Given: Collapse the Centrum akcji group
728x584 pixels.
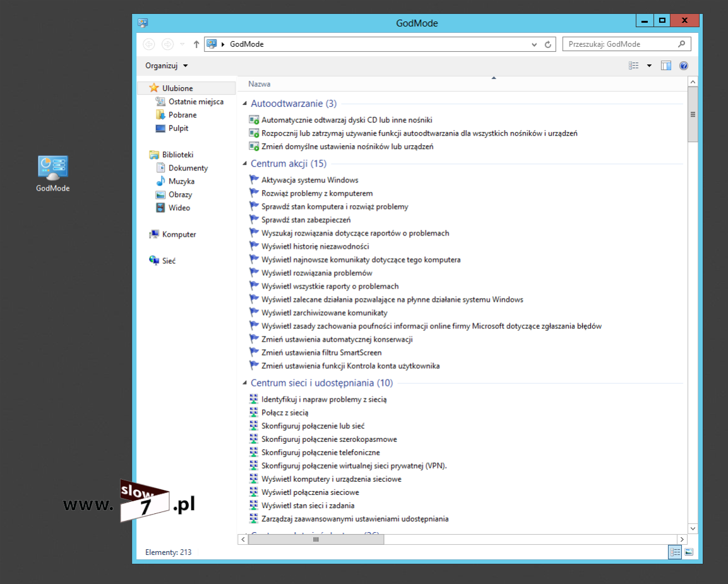Looking at the screenshot, I should point(245,164).
